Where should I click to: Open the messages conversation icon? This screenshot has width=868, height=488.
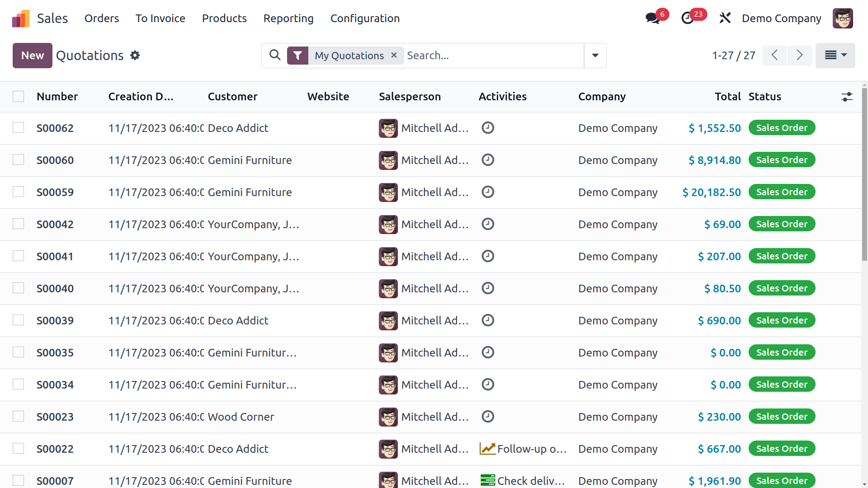(x=652, y=18)
